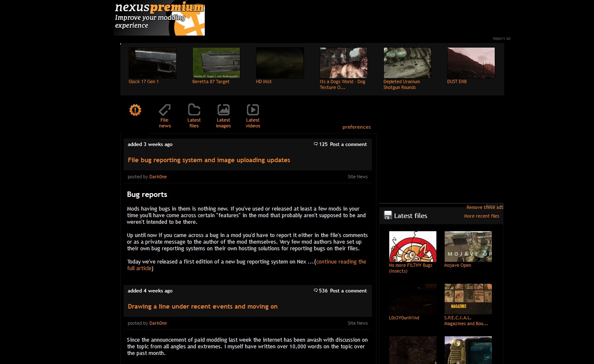
Task: Click the Mojave Open text link
Action: pyautogui.click(x=457, y=265)
